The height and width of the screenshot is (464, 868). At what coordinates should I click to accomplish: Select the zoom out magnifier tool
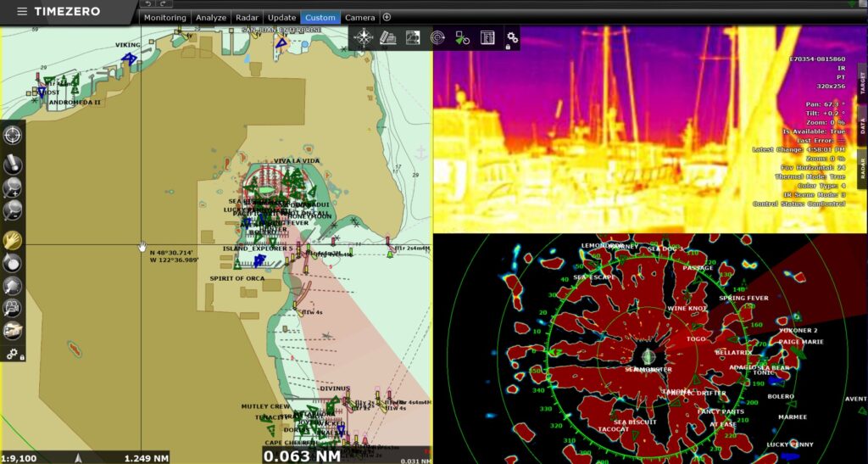pos(12,210)
